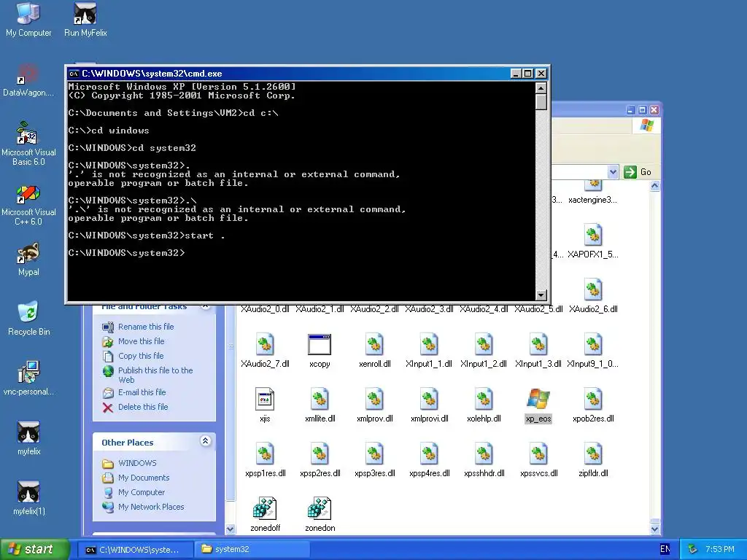Screen dimensions: 747x560
Task: Select myfelix(1) desktop icon
Action: click(x=28, y=498)
